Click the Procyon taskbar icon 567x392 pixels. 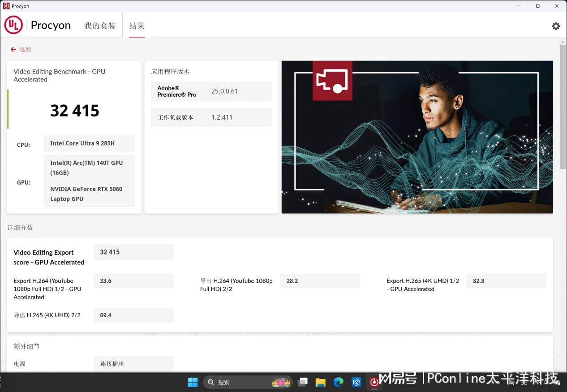[x=374, y=382]
